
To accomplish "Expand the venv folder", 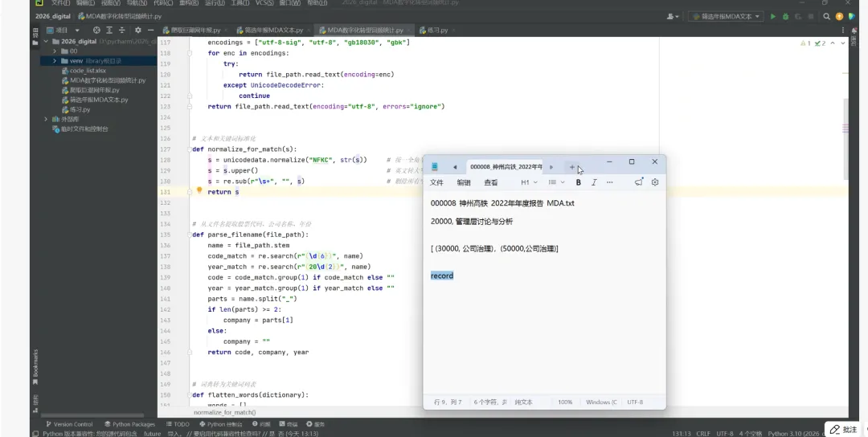I will (x=55, y=61).
